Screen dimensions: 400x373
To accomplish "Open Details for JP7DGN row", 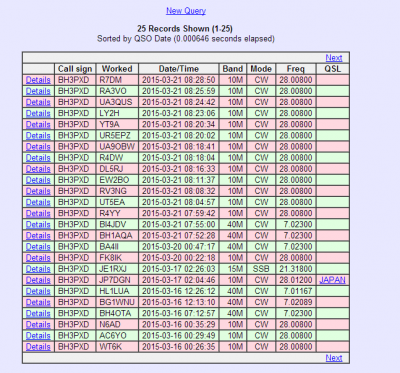I will coord(38,280).
